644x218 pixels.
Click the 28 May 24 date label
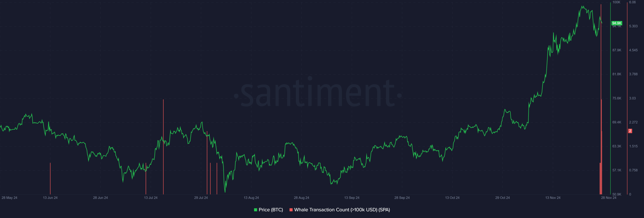[9, 198]
